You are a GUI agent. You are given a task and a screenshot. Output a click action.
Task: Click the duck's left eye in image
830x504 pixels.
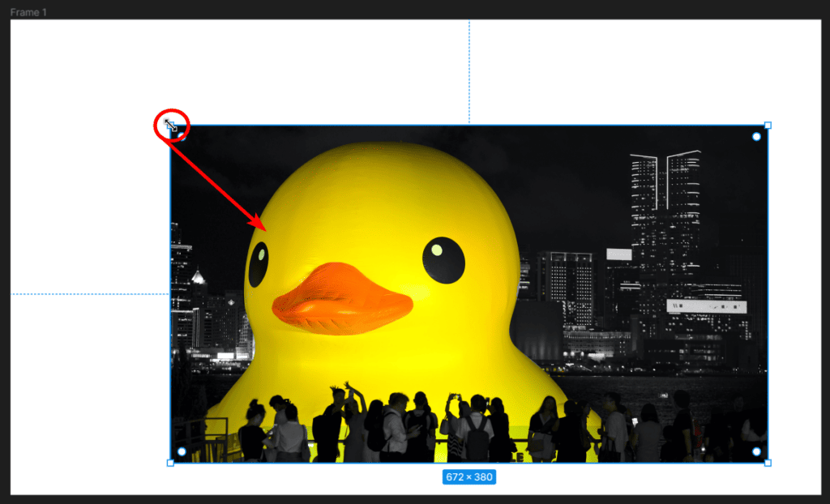259,263
